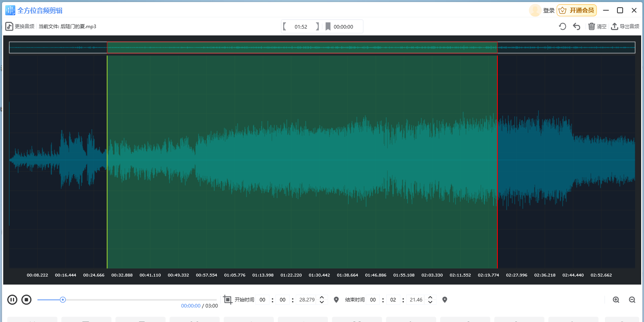This screenshot has width=644, height=322.
Task: Click the playback progress slider handle
Action: [63, 299]
